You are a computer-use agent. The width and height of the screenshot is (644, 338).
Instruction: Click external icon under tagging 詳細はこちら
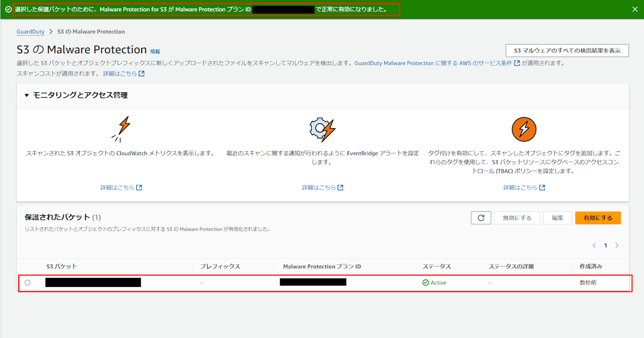coord(542,188)
